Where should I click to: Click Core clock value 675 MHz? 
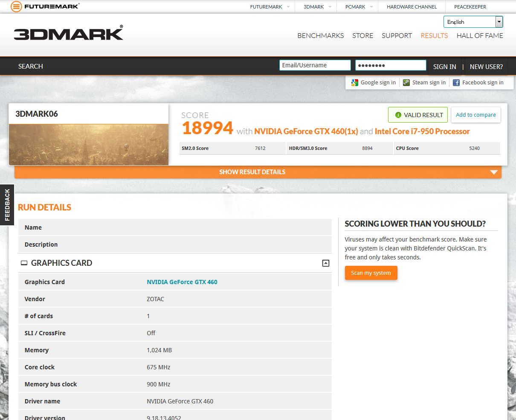tap(158, 367)
